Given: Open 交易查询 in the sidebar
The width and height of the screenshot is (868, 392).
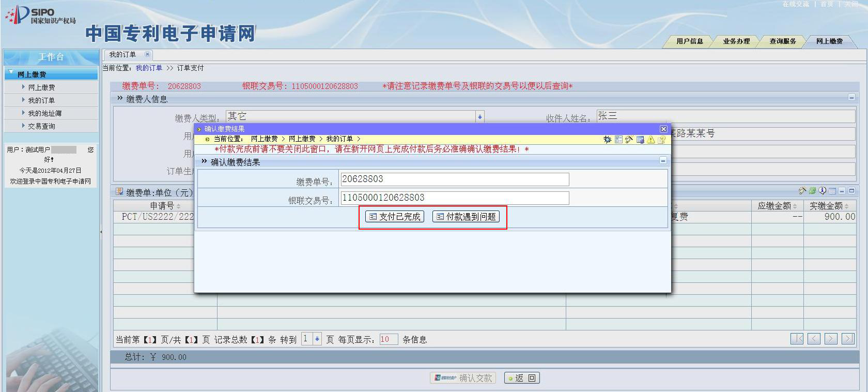Looking at the screenshot, I should (41, 126).
